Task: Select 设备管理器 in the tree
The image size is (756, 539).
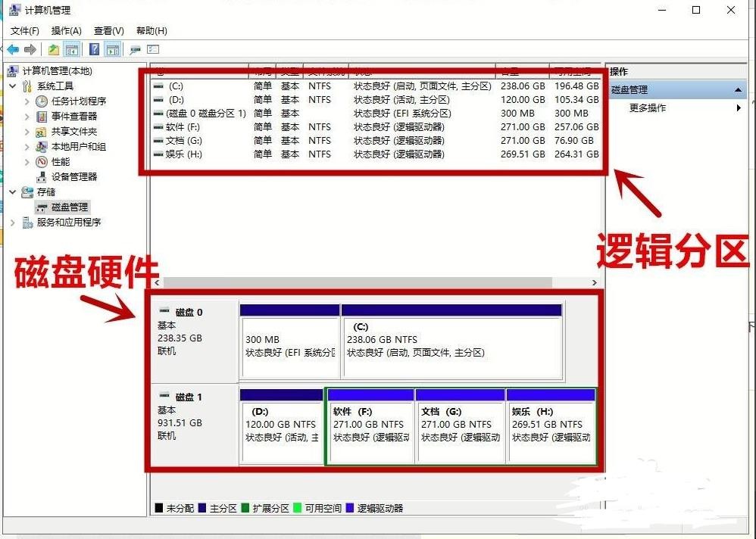Action: point(74,177)
